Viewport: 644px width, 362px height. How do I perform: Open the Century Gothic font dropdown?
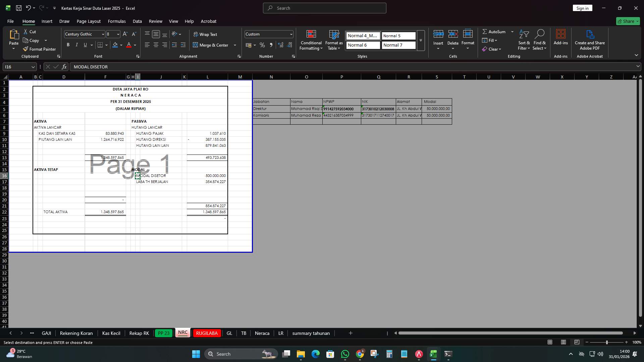coord(103,34)
